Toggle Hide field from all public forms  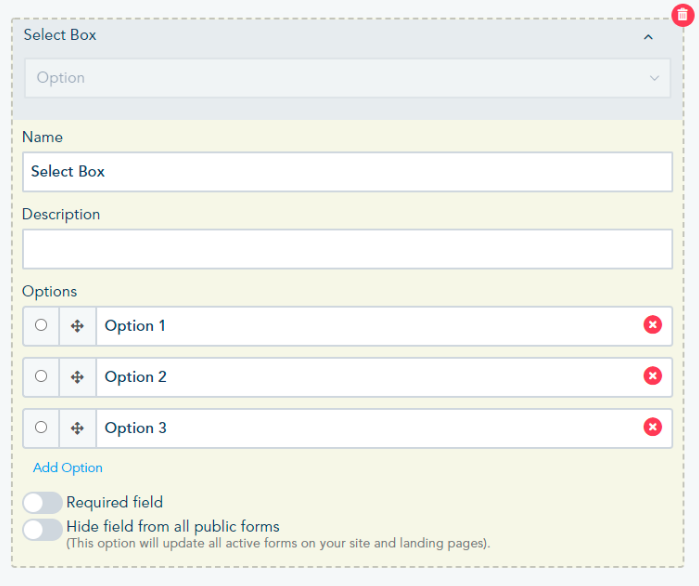click(x=43, y=529)
